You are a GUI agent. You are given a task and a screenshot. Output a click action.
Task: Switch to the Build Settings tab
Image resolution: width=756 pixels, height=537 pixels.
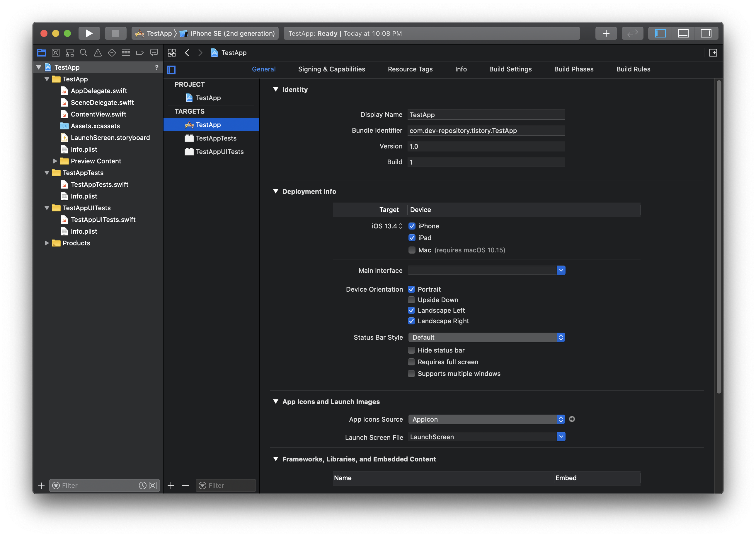510,69
